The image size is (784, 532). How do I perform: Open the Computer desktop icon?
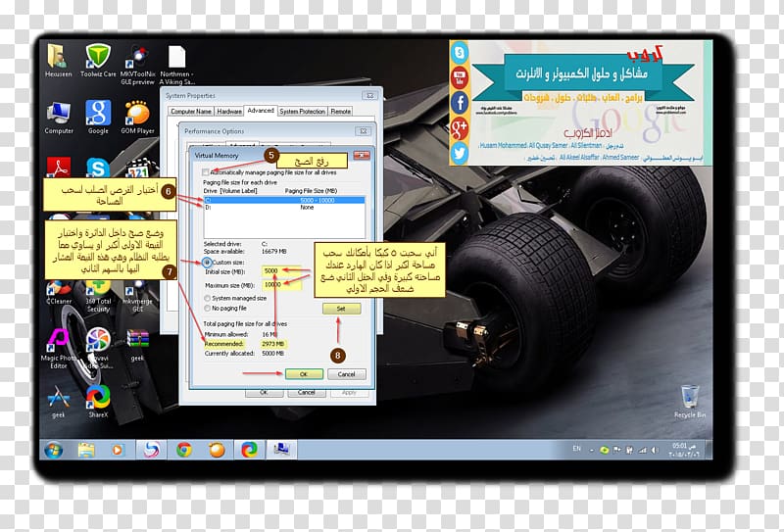59,118
